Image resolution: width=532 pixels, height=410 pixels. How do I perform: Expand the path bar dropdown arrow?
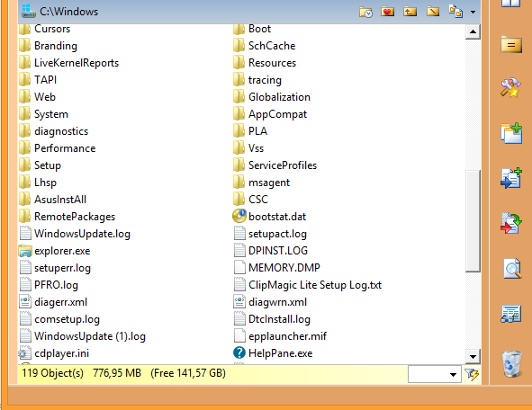[473, 13]
